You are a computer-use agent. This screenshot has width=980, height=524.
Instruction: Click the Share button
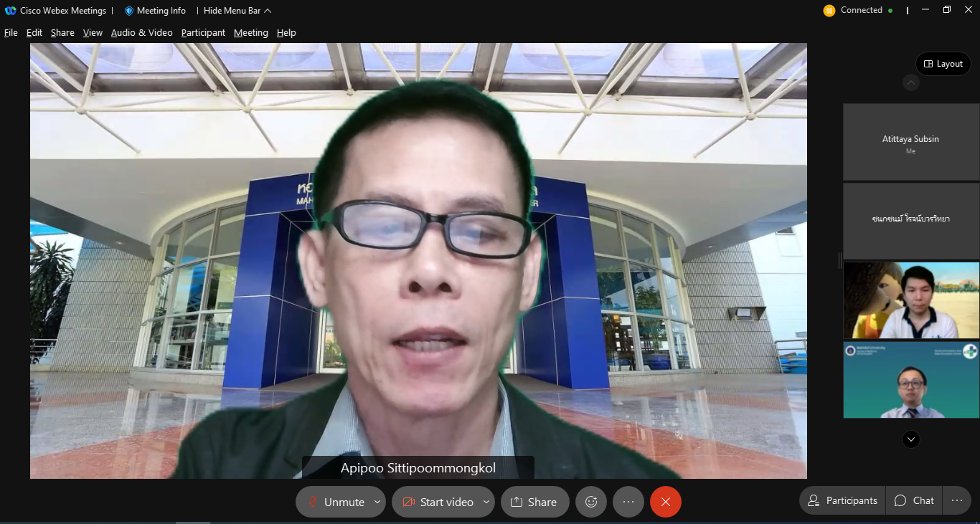[534, 502]
